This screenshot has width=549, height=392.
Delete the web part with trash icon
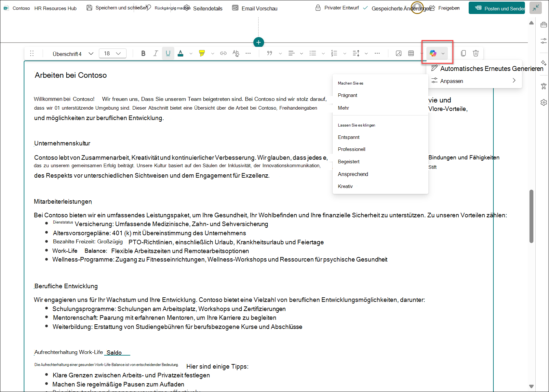coord(476,53)
